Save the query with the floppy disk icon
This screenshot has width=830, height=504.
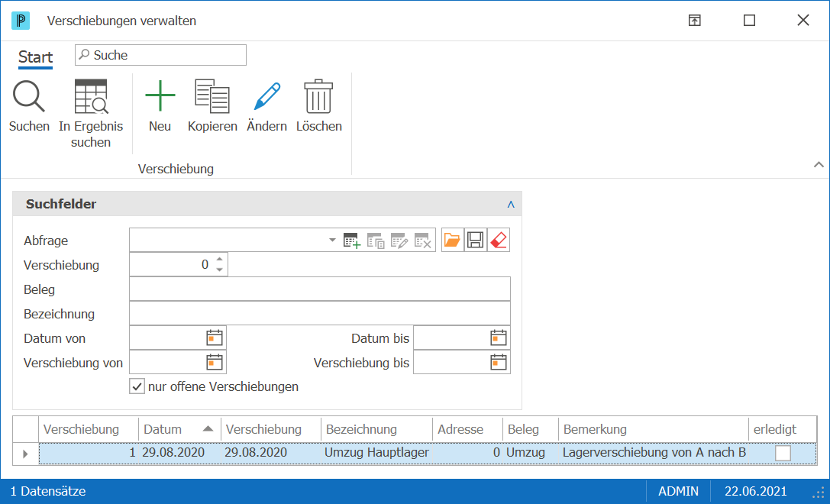click(x=476, y=240)
